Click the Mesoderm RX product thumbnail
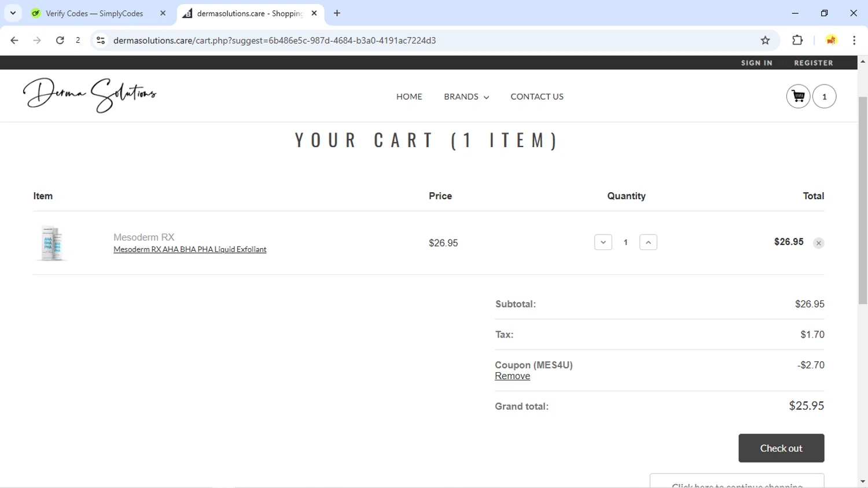Image resolution: width=868 pixels, height=488 pixels. 52,243
